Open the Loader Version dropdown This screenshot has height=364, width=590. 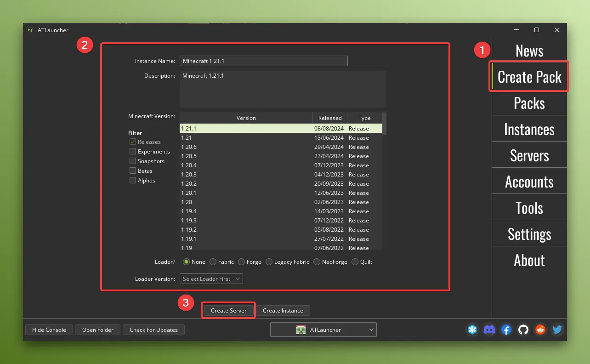coord(211,279)
